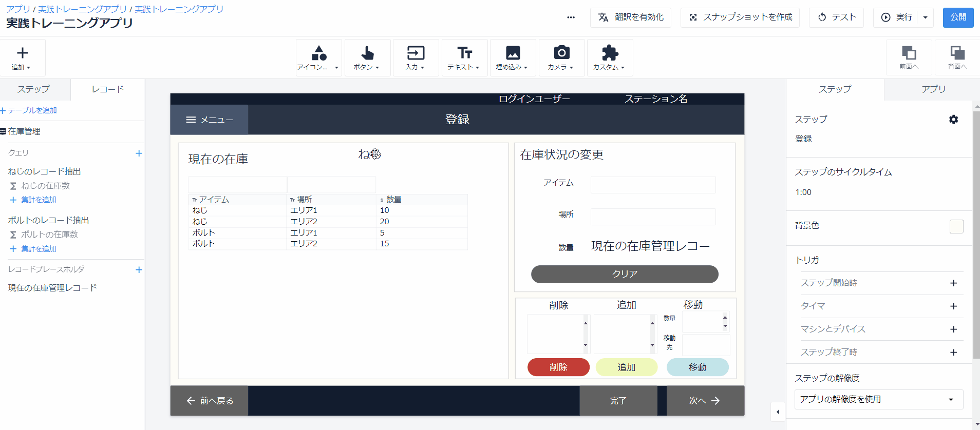Click the yellow 追加 button on canvas
Screen dimensions: 980x430
[x=626, y=367]
